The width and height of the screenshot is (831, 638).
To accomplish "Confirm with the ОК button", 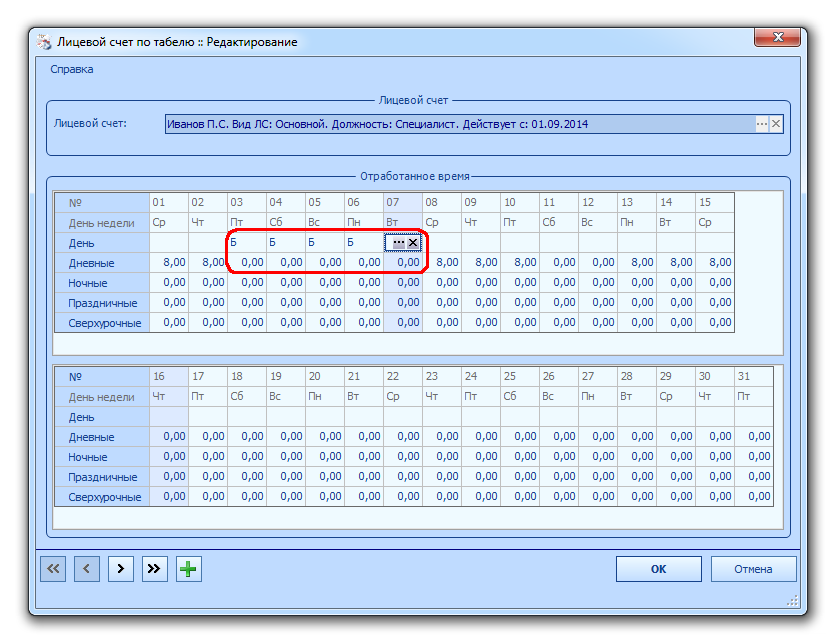I will tap(659, 569).
